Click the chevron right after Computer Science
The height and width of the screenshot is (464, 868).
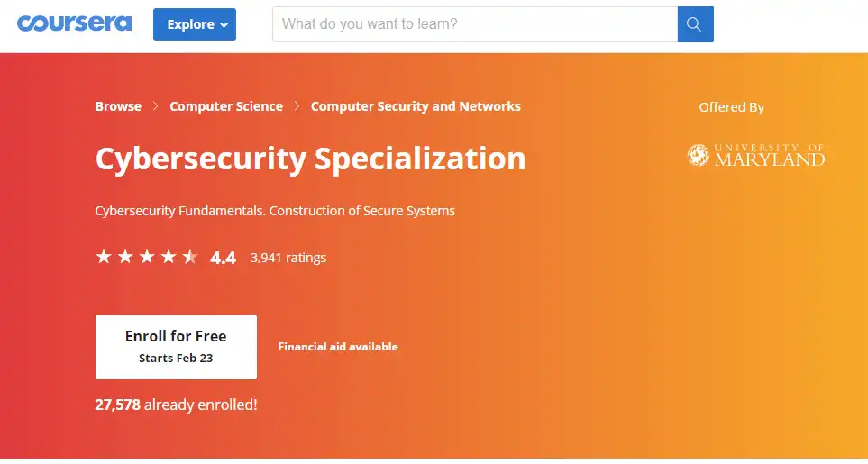click(297, 106)
